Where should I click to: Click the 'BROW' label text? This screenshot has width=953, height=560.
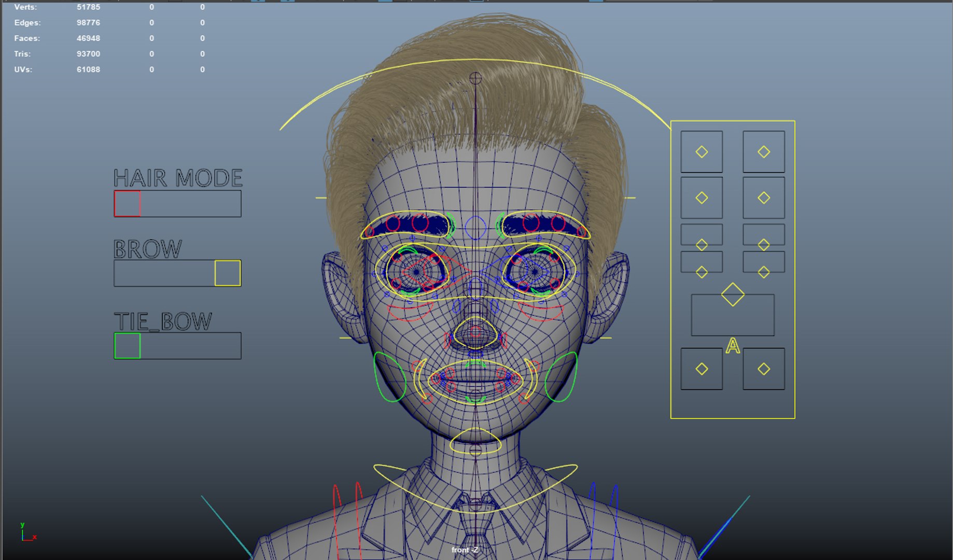pos(148,249)
